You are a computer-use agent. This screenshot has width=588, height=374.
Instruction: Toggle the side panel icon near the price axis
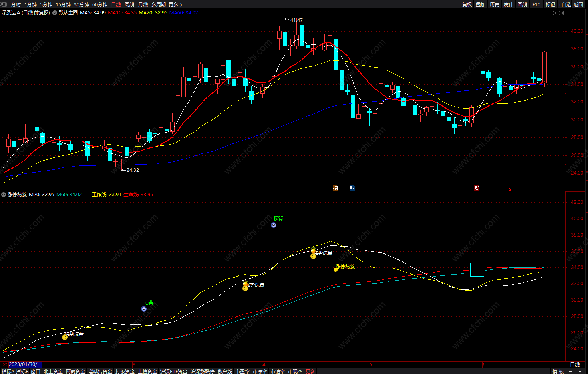click(561, 13)
